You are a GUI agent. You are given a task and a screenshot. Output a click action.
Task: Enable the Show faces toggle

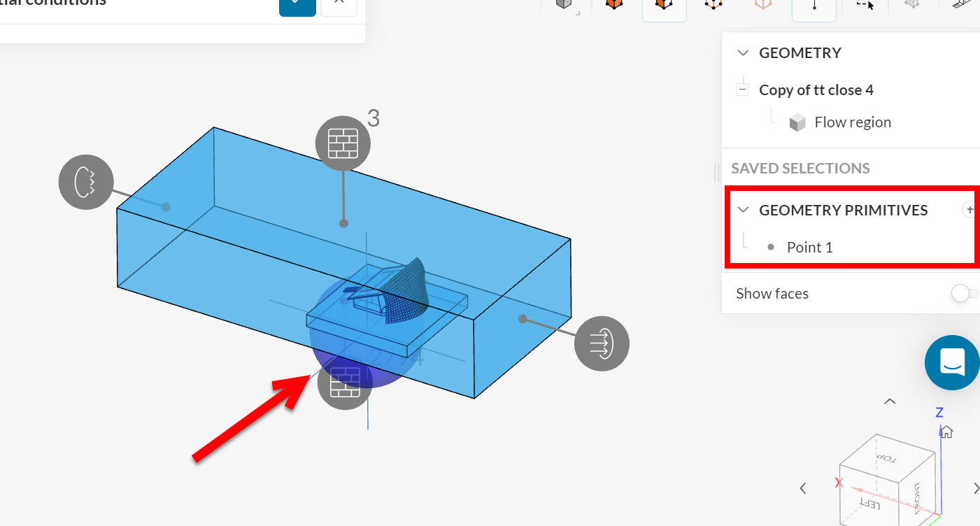pyautogui.click(x=965, y=293)
